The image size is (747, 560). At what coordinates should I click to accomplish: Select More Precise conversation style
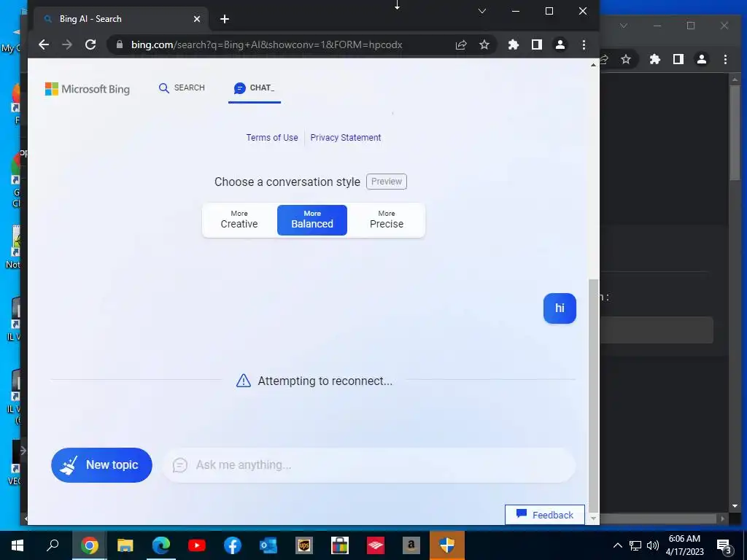tap(387, 220)
